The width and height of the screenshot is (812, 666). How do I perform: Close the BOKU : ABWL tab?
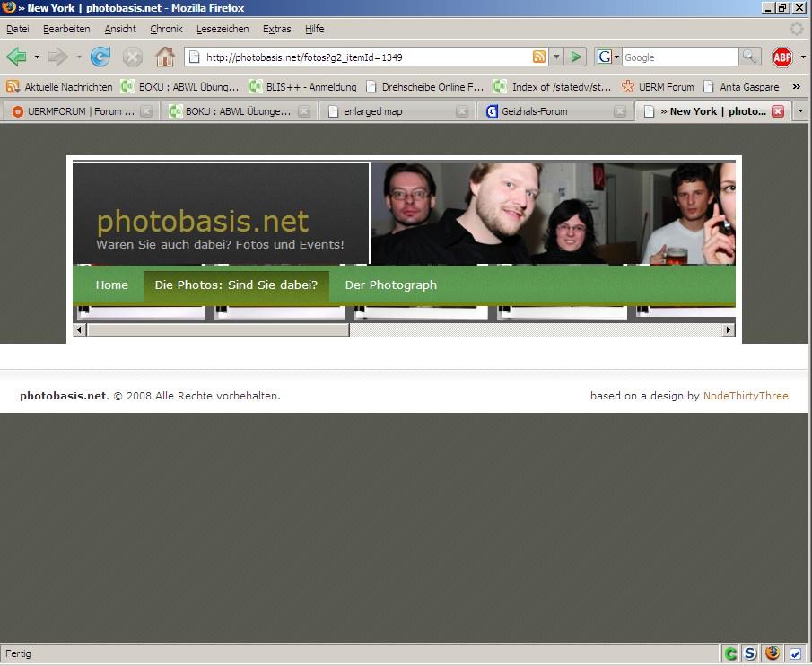pyautogui.click(x=304, y=111)
